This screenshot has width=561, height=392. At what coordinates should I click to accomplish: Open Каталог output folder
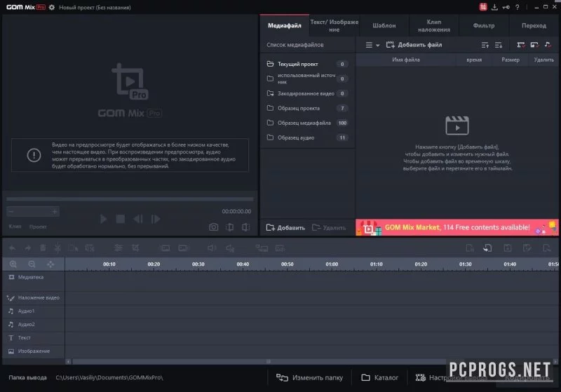379,377
